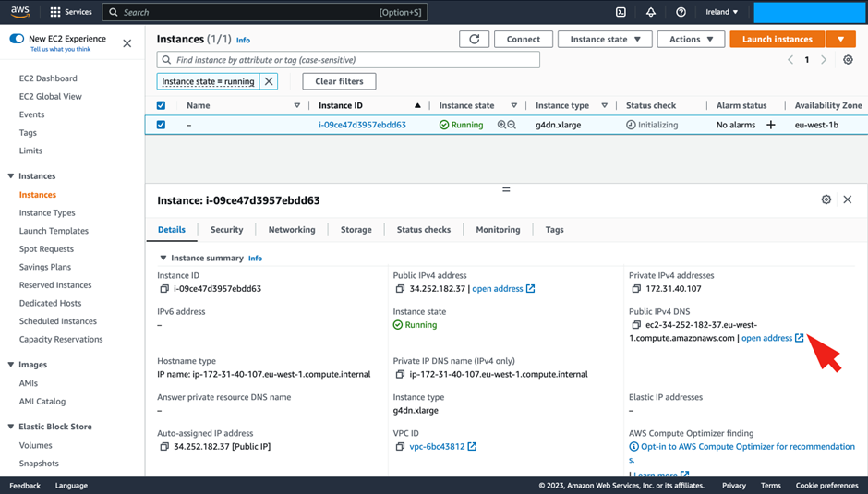The height and width of the screenshot is (494, 868).
Task: Copy the Private IPv4 address 172.31.40.107
Action: [x=636, y=288]
